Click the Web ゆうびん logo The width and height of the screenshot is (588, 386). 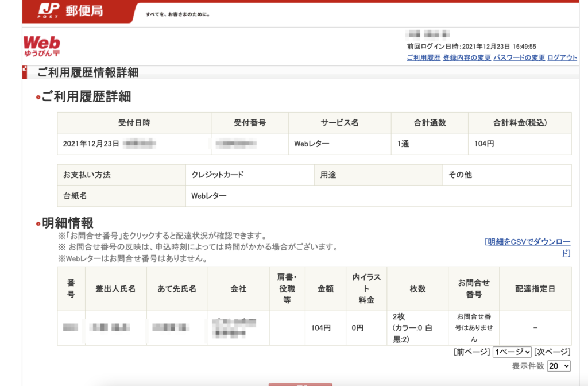click(42, 46)
